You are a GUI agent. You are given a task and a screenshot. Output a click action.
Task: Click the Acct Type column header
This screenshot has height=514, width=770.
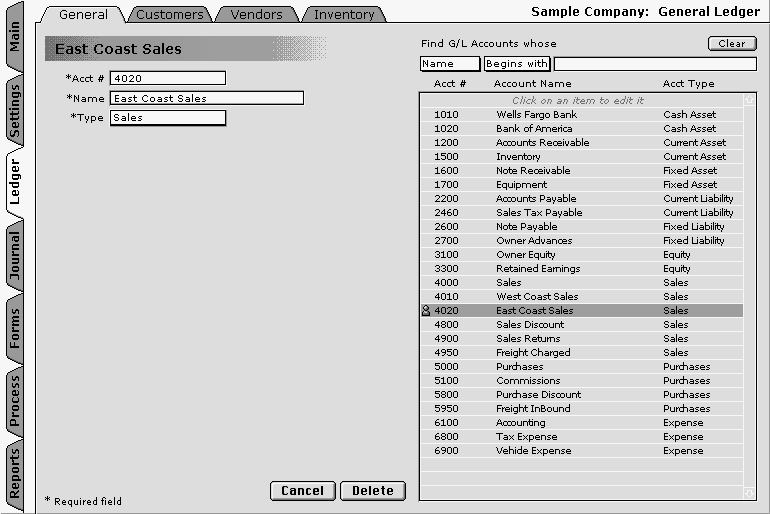688,83
